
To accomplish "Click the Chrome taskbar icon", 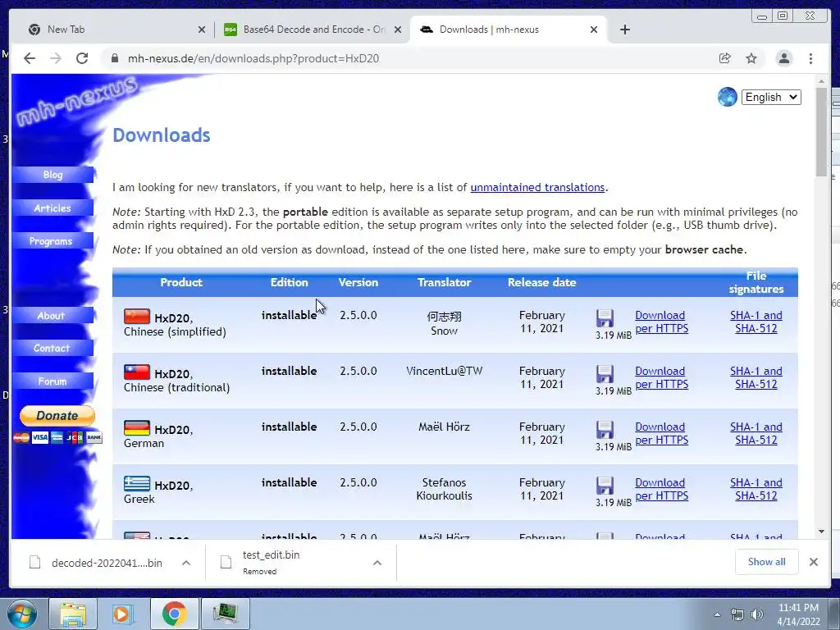I will point(174,614).
